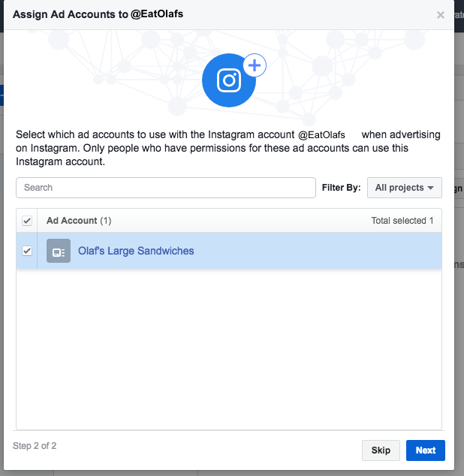Open the All projects filter dropdown
The width and height of the screenshot is (464, 476).
point(404,188)
